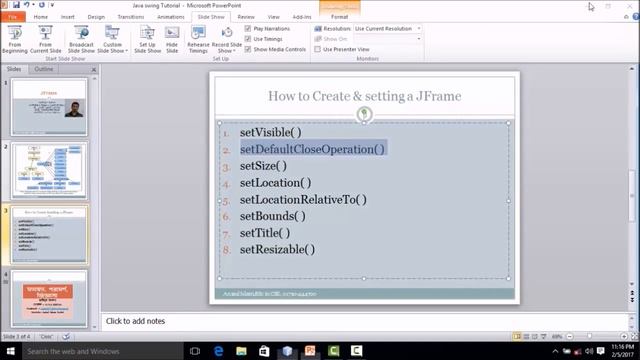
Task: Select slide 2 diagram thumbnail
Action: click(49, 171)
